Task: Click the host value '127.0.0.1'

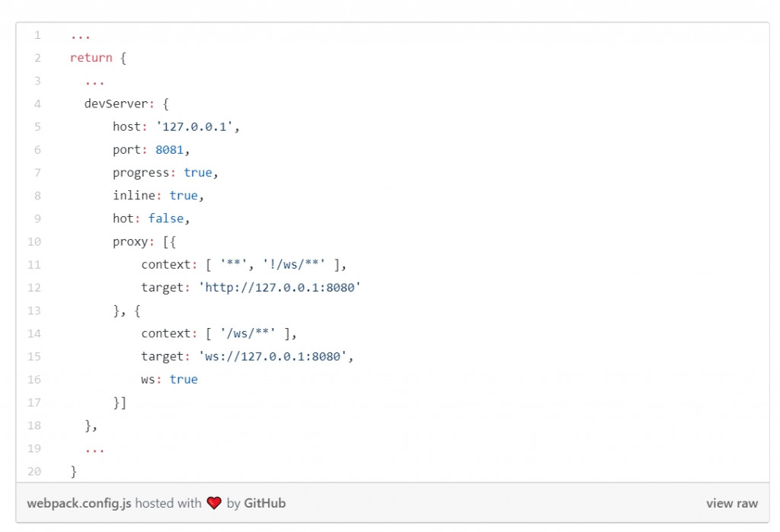Action: pyautogui.click(x=194, y=127)
